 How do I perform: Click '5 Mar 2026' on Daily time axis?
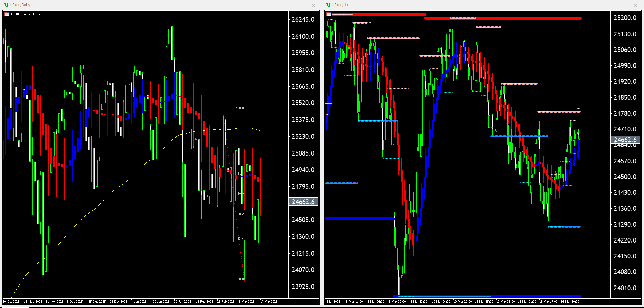(247, 302)
